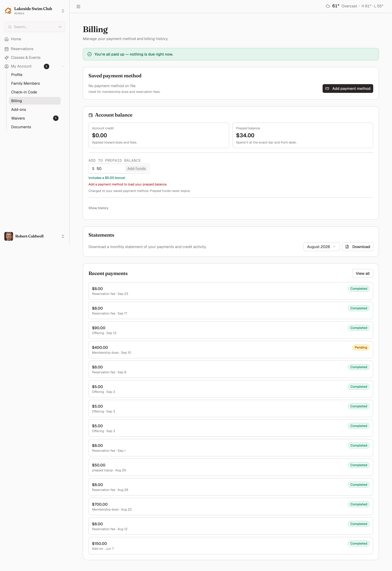This screenshot has width=392, height=571.
Task: Click the Reservations calendar icon
Action: (x=7, y=49)
